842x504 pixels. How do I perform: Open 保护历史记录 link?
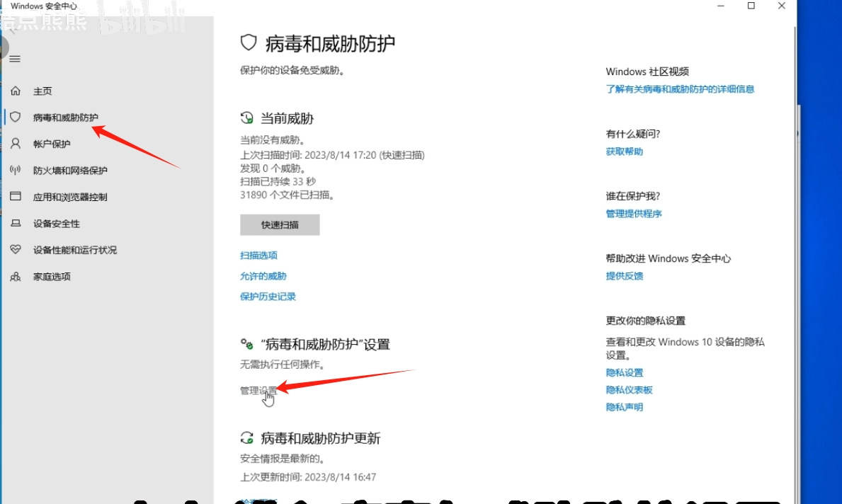(268, 297)
